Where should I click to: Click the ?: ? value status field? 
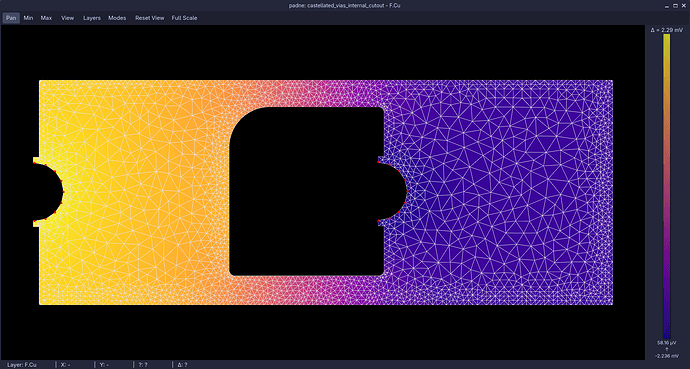pos(143,365)
